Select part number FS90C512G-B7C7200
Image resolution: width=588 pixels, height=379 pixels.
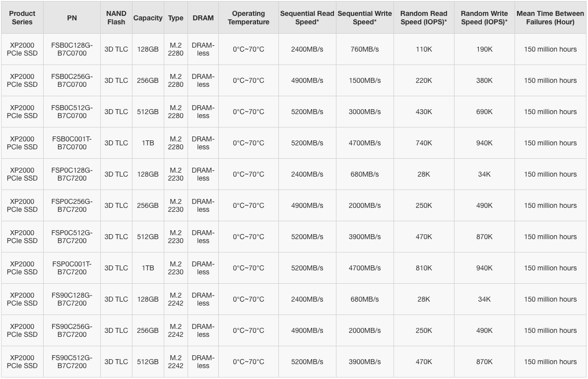[x=72, y=361]
